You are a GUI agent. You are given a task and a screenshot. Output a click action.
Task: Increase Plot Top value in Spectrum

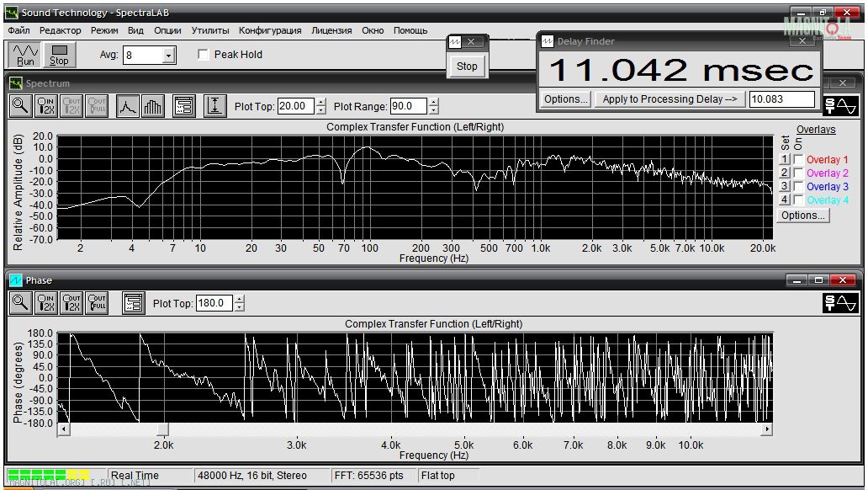click(320, 102)
